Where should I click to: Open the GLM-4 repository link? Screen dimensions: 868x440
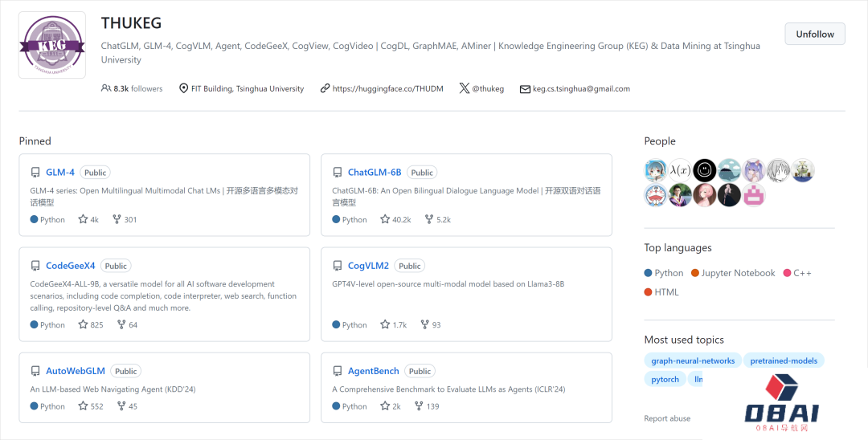(60, 173)
